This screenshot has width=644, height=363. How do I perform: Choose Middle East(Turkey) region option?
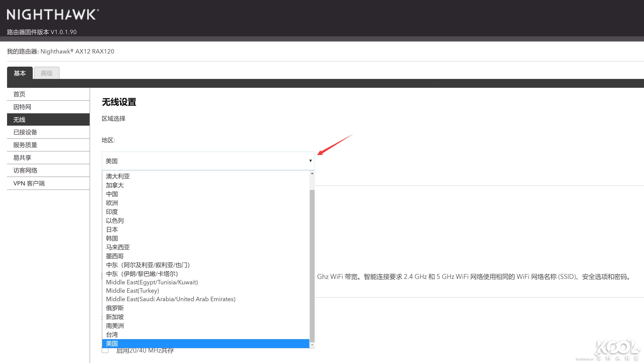point(133,290)
